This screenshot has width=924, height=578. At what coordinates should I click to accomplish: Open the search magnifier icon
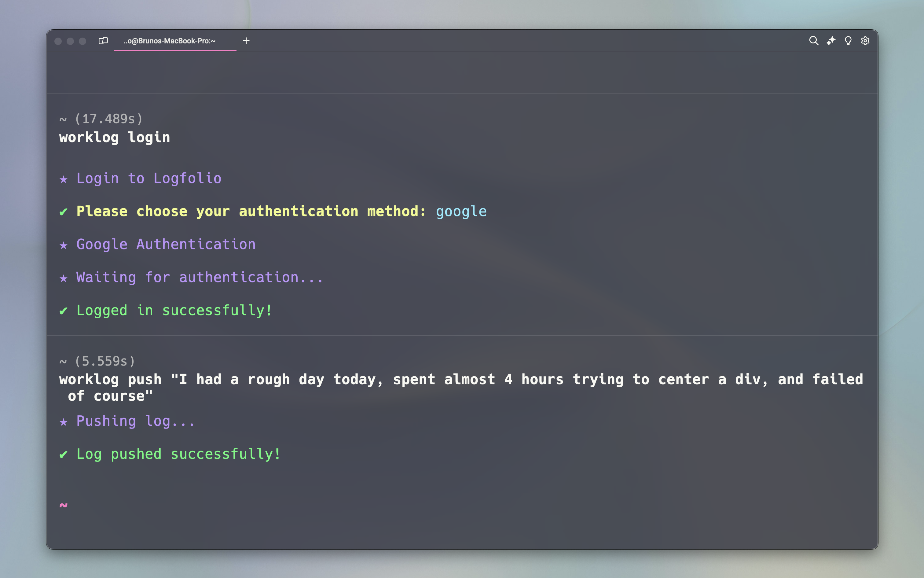[x=814, y=41]
